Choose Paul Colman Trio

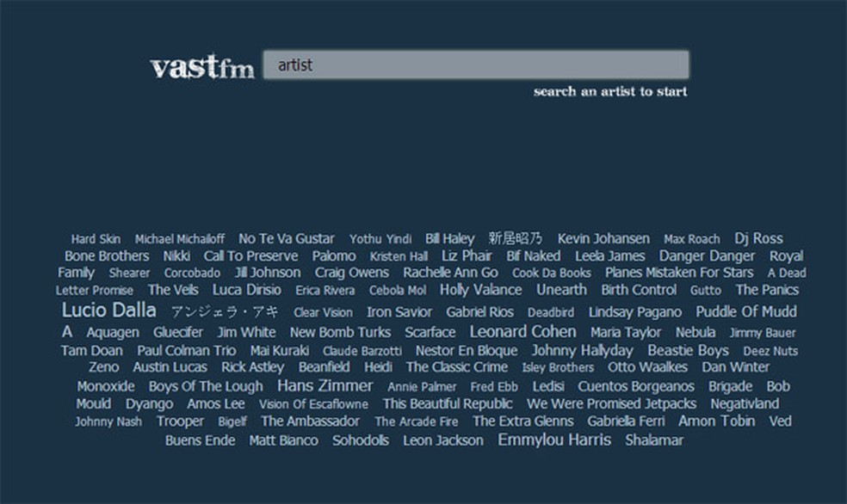point(187,351)
